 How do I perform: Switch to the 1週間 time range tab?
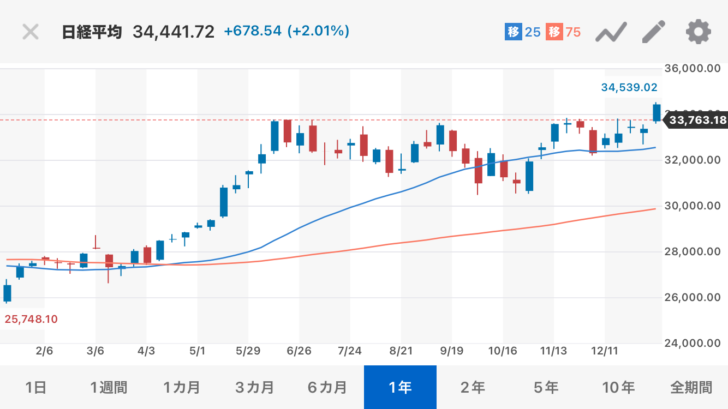coord(107,387)
